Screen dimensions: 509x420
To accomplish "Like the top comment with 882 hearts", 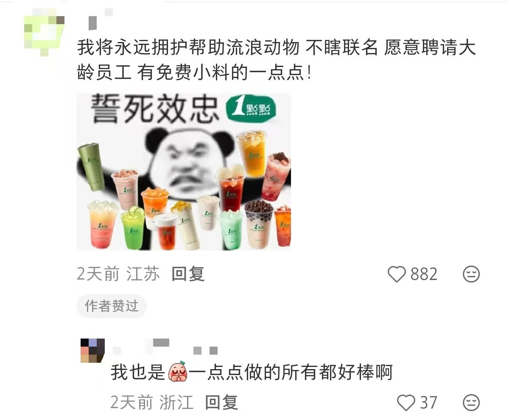I will 397,274.
